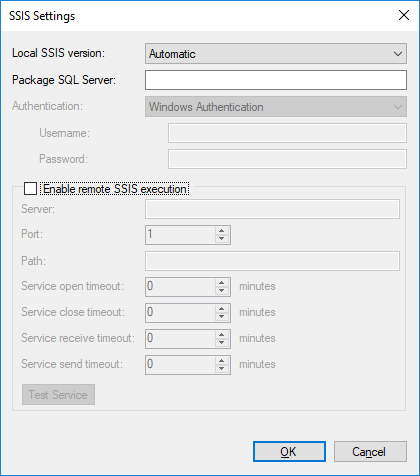Click the Username input field
The width and height of the screenshot is (420, 476).
coord(287,133)
